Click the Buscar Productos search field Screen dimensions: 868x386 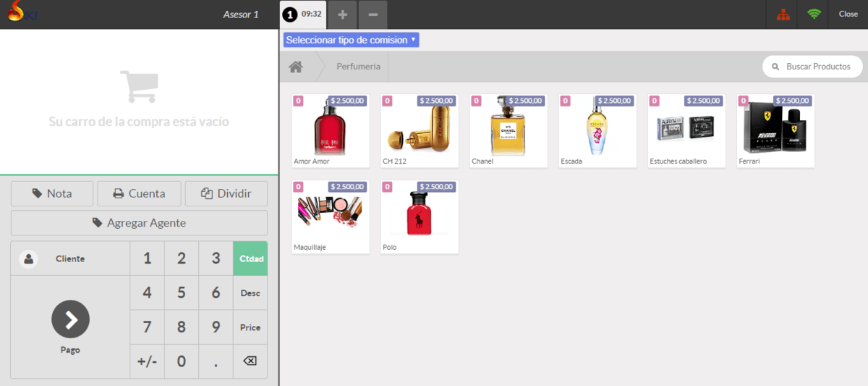tap(813, 67)
